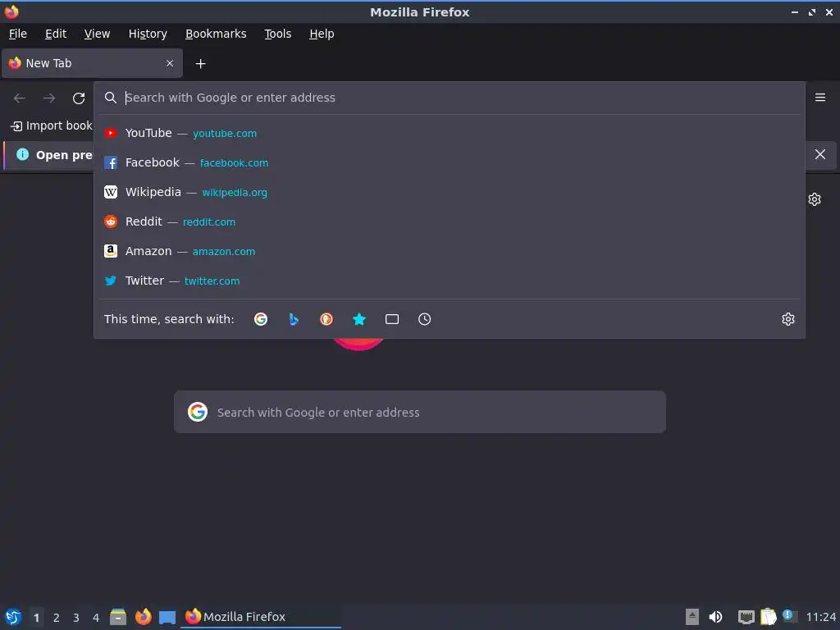This screenshot has width=840, height=630.
Task: Switch to workspace 1
Action: coord(36,618)
